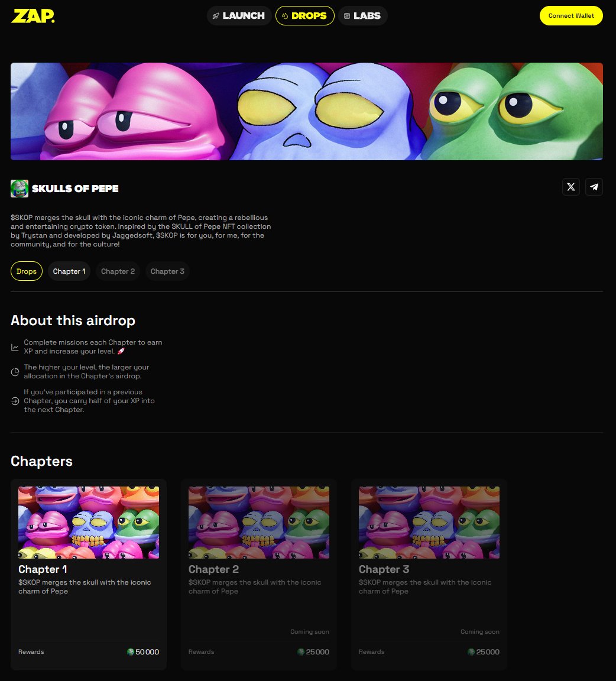
Task: Click the $SKOP project description paragraph
Action: 141,231
